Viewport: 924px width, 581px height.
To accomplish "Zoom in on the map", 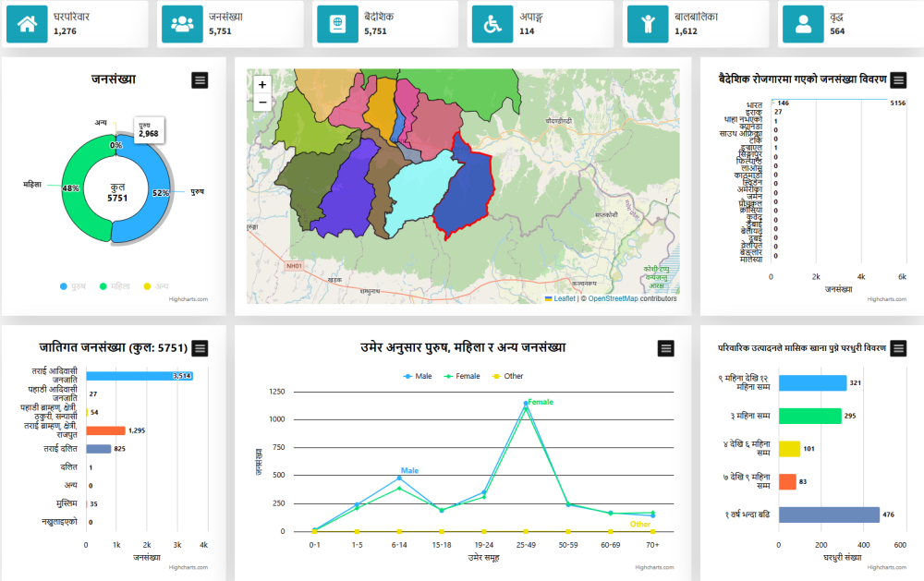I will pyautogui.click(x=262, y=85).
